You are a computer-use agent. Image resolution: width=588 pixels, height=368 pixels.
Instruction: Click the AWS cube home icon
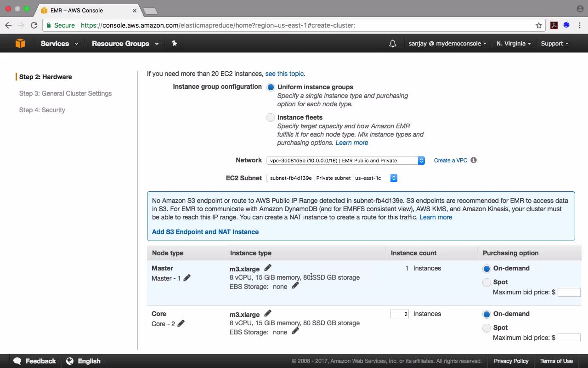tap(20, 43)
